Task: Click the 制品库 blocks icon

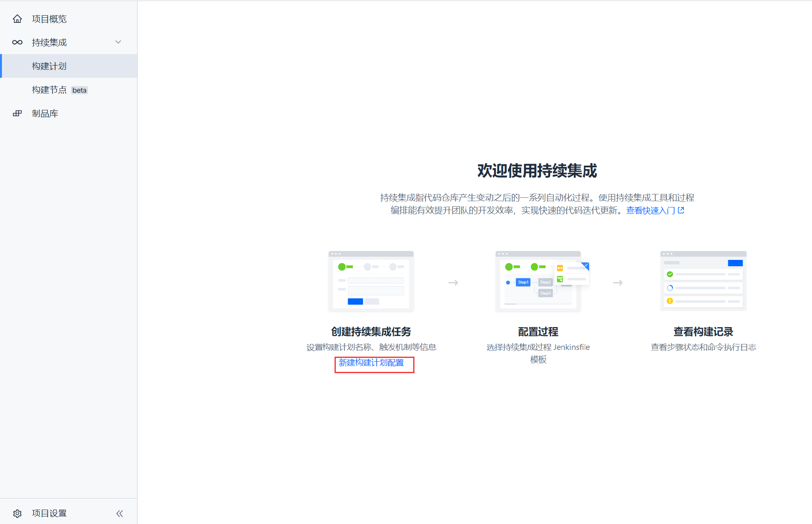Action: point(17,113)
